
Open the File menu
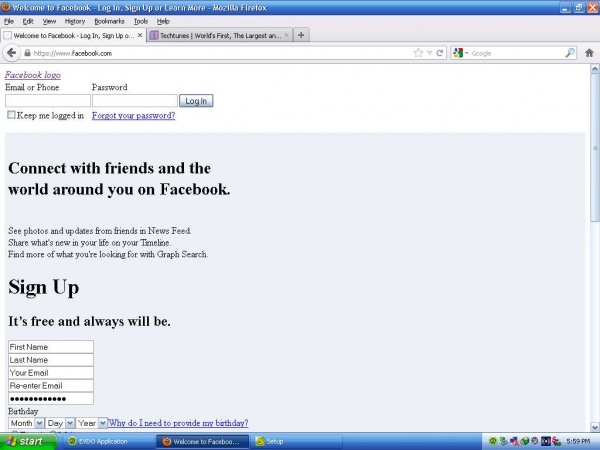[x=9, y=21]
